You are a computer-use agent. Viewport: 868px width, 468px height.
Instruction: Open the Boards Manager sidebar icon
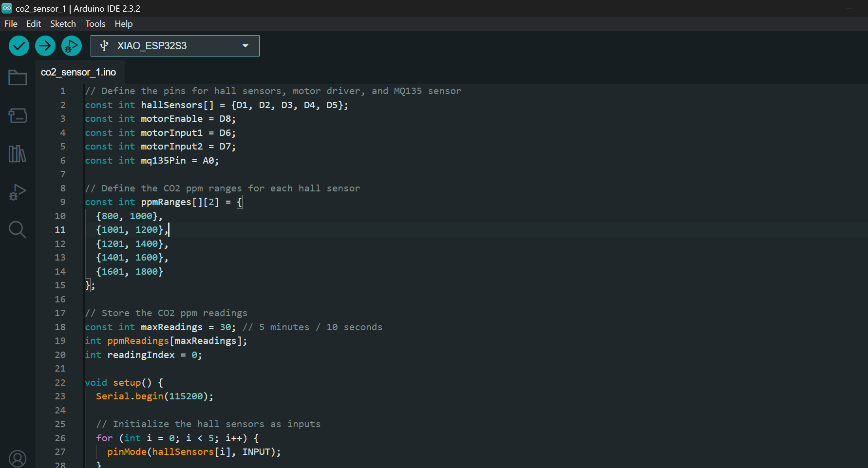tap(18, 115)
